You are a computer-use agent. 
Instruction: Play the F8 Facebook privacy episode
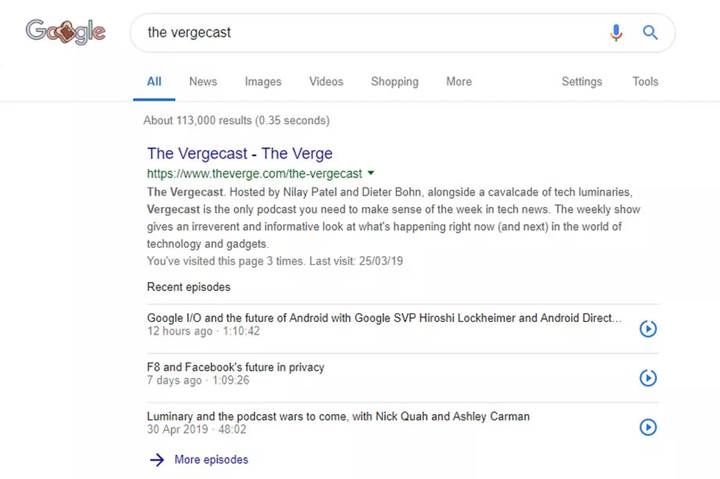click(x=648, y=377)
